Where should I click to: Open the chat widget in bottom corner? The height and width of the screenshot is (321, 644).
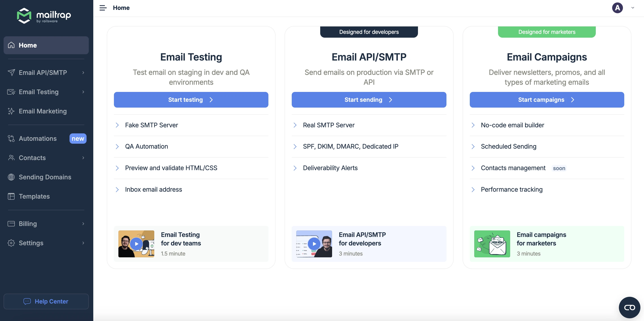tap(629, 307)
